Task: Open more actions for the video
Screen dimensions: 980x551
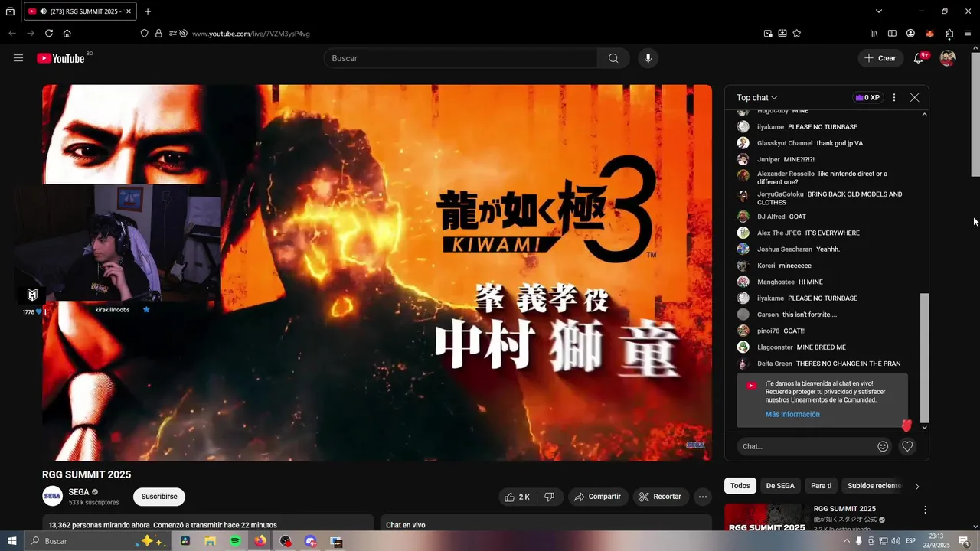Action: pyautogui.click(x=702, y=497)
